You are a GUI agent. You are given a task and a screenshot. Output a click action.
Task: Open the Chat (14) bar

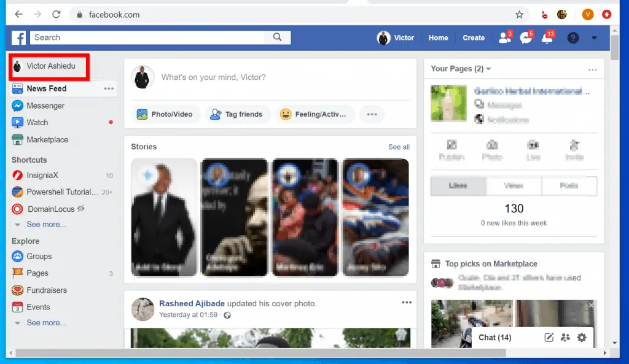click(495, 338)
